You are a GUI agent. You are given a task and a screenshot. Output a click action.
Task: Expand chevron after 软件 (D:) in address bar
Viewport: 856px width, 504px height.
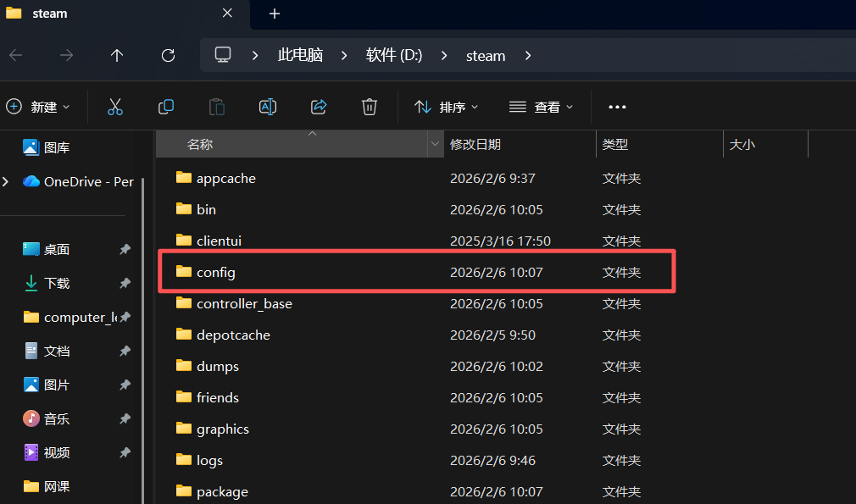tap(444, 56)
